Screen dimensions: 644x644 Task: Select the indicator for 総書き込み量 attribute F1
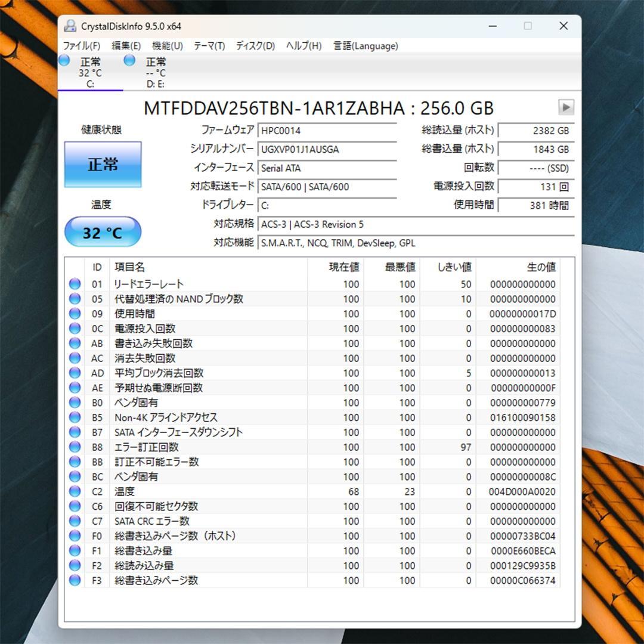click(75, 550)
